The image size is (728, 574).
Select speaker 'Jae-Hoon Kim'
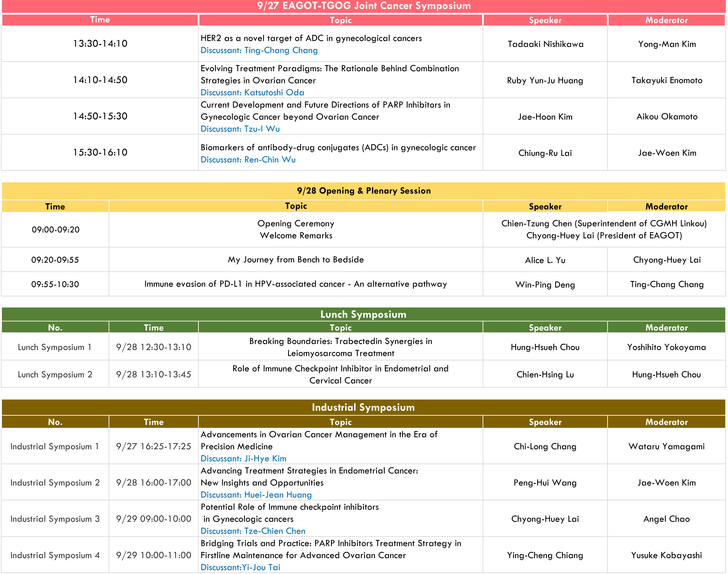pos(545,117)
